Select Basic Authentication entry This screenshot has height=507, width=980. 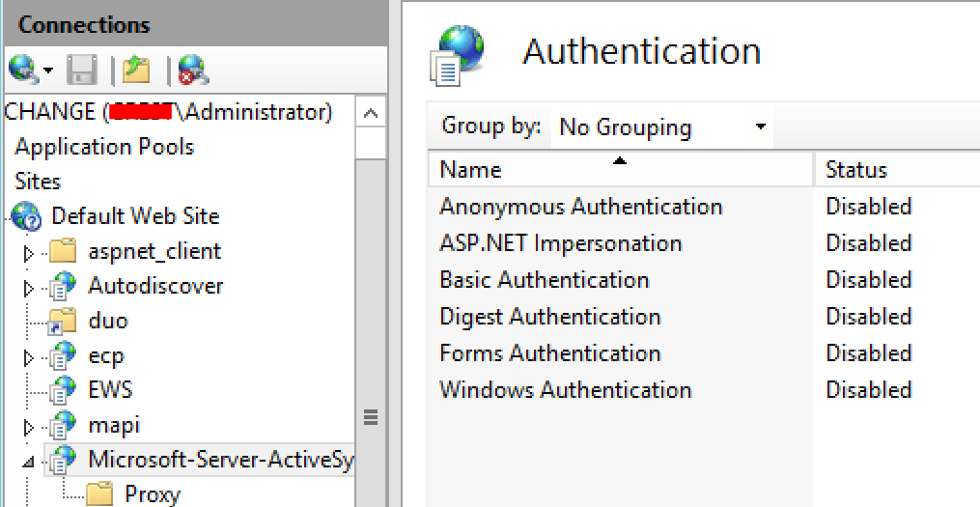click(x=544, y=280)
